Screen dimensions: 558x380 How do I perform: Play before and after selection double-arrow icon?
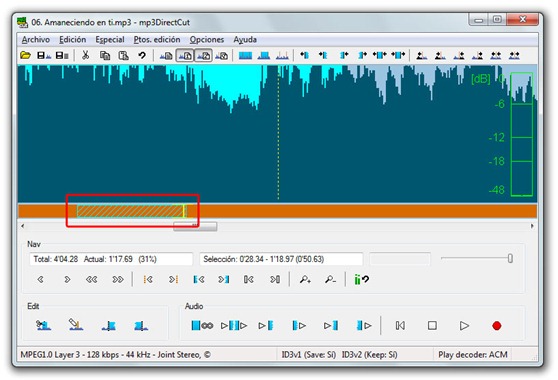[234, 325]
